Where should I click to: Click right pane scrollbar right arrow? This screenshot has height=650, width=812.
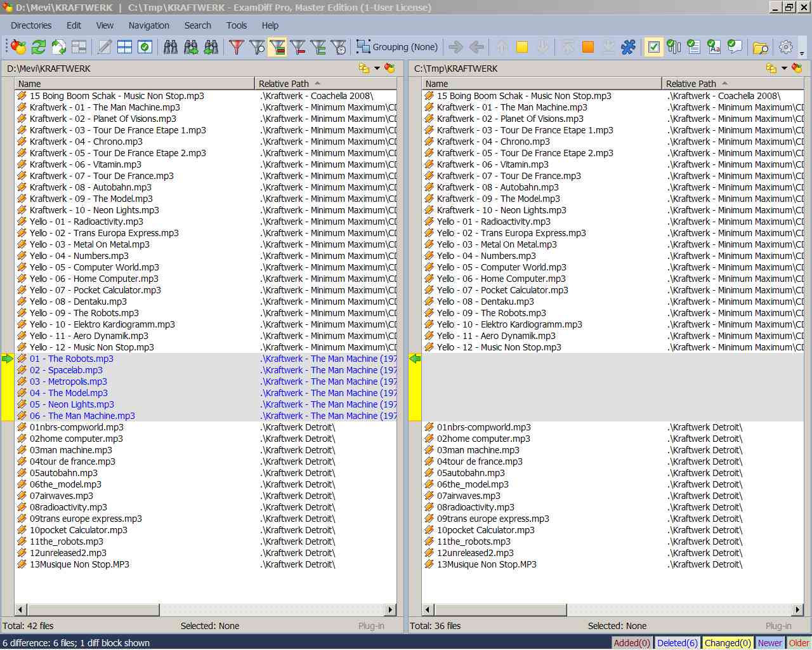click(797, 609)
